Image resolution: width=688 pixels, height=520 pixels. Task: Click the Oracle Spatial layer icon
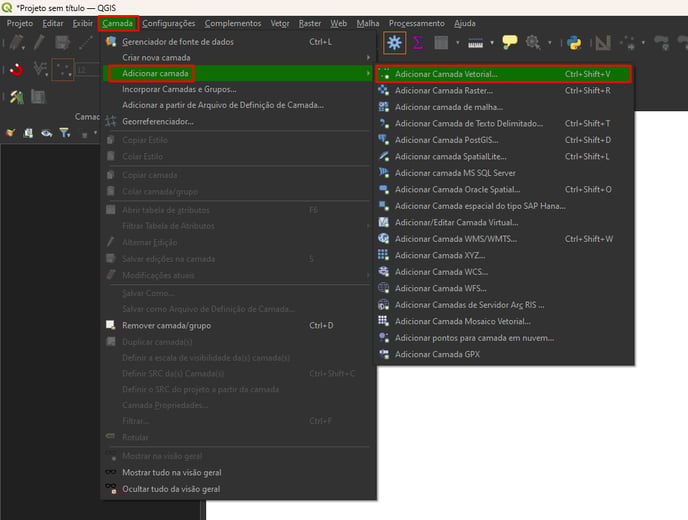coord(383,189)
